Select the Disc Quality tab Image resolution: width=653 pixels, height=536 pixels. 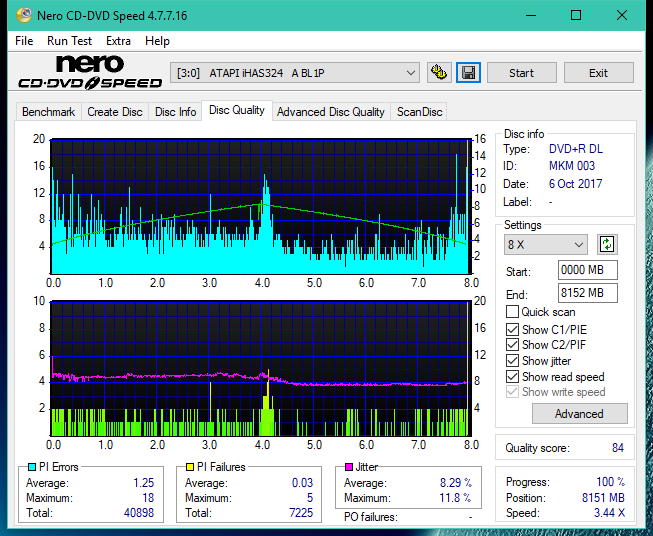click(x=237, y=110)
